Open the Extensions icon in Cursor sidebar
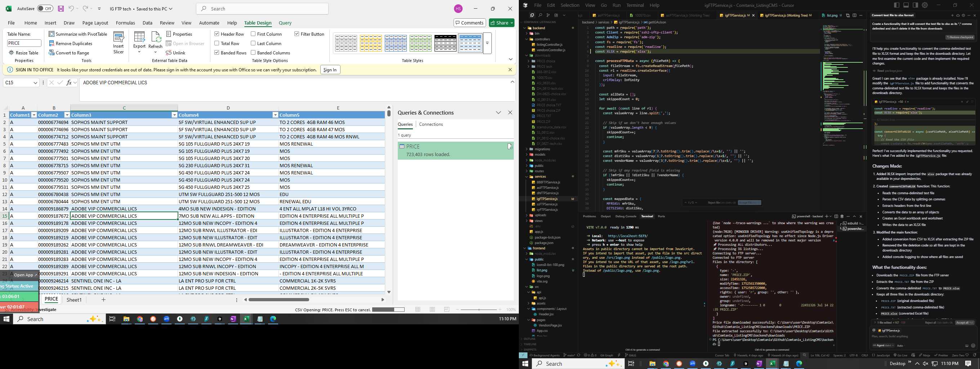980x369 pixels. click(556, 15)
